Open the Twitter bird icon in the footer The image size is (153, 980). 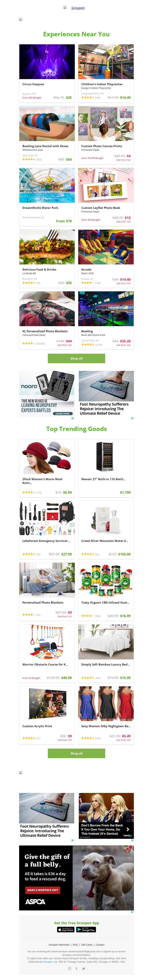coord(83,969)
